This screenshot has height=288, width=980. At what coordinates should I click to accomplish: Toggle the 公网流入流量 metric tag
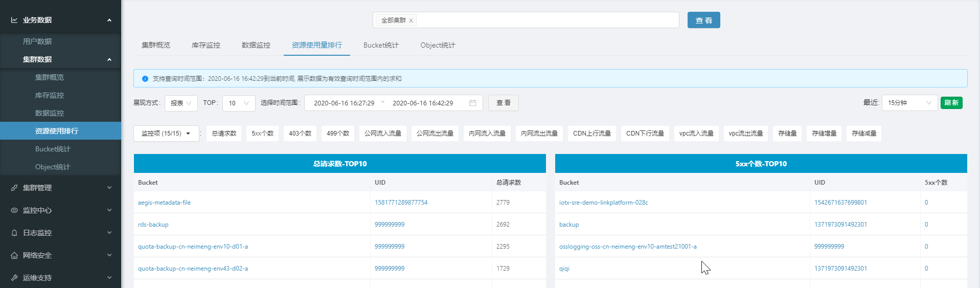pos(383,134)
